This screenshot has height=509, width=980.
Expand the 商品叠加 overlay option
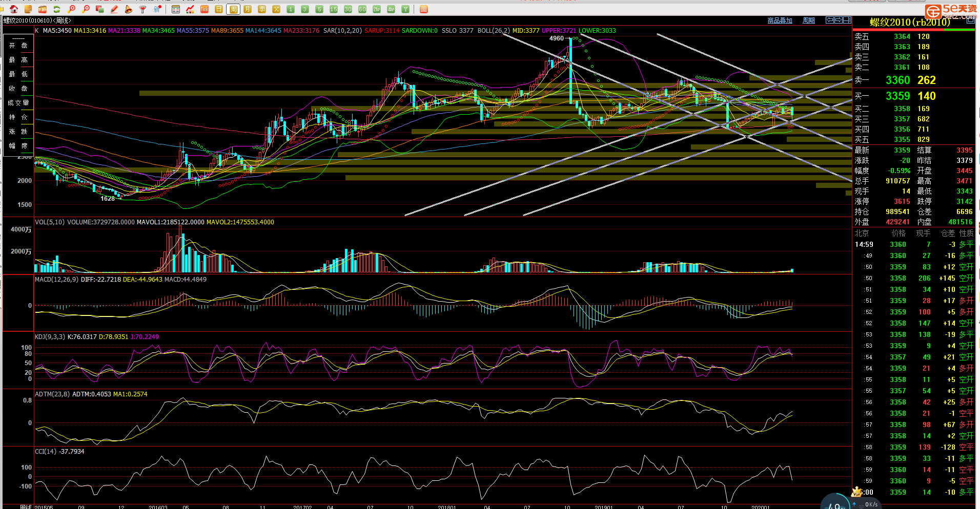[780, 20]
